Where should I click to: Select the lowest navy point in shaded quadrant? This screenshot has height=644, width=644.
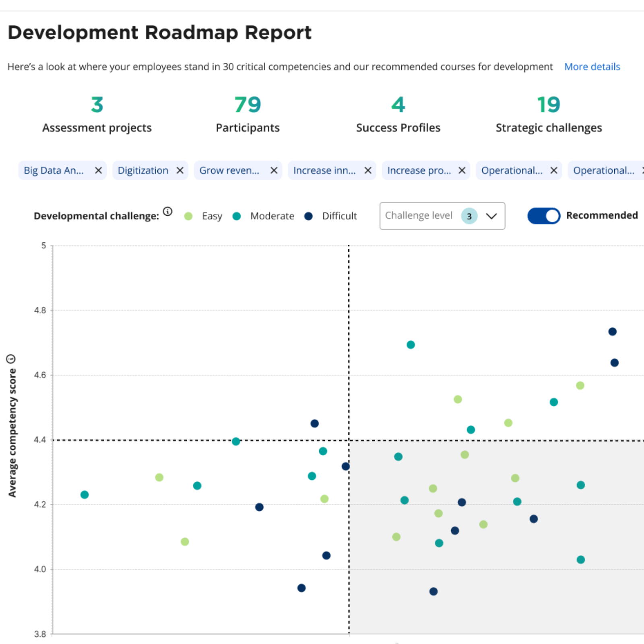click(433, 592)
